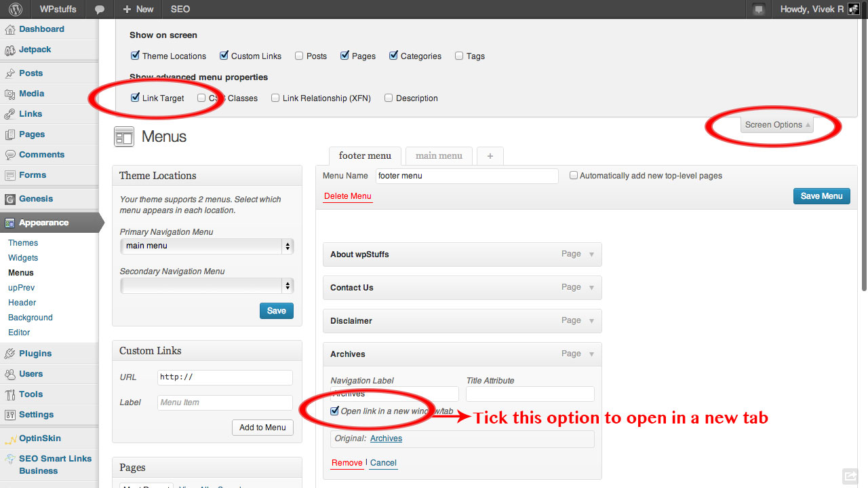Expand the Disclaimer menu item

591,321
